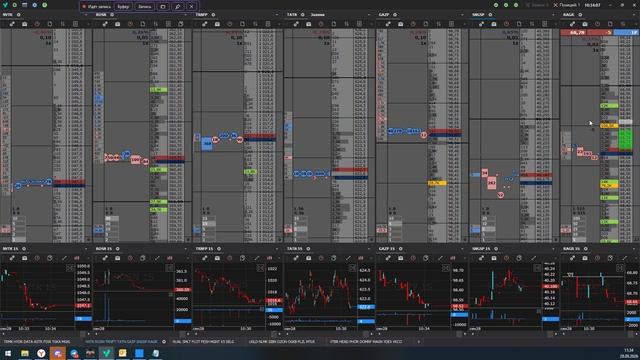
Task: Switch to workspace tab starting with RUAL
Action: click(x=203, y=342)
